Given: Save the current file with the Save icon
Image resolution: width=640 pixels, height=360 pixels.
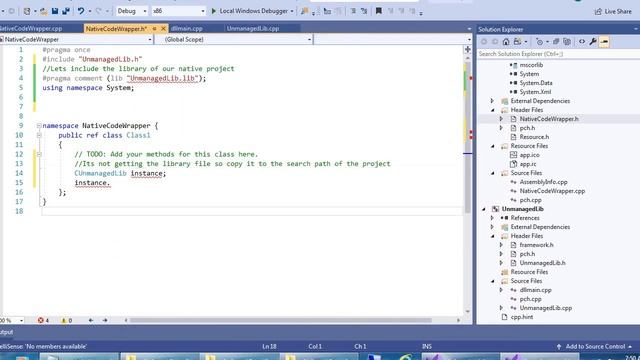Looking at the screenshot, I should coord(55,11).
